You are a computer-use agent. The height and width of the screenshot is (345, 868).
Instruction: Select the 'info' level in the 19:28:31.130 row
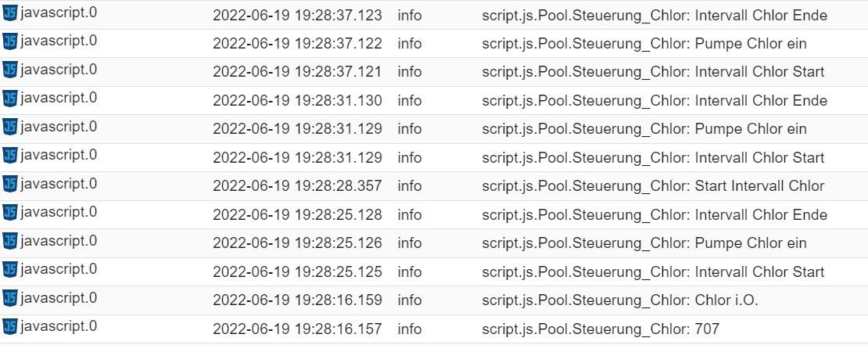pyautogui.click(x=410, y=101)
